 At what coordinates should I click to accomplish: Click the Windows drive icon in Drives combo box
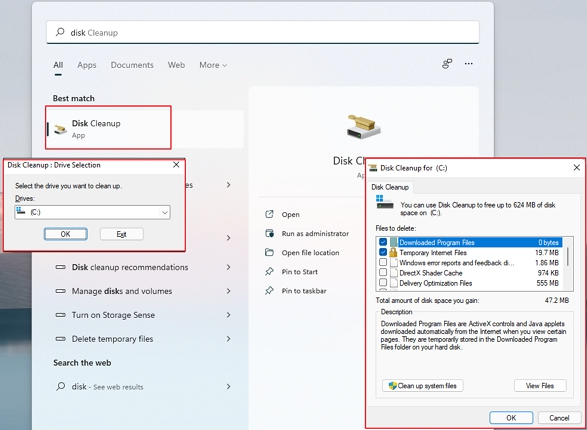coord(21,211)
